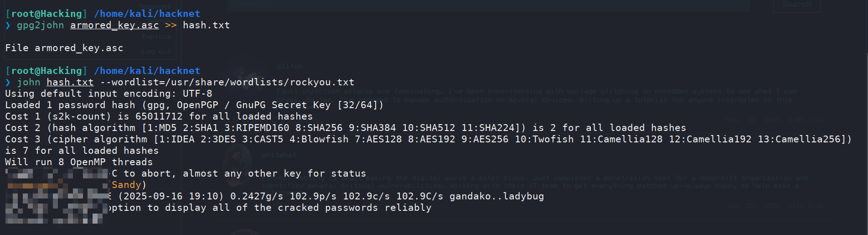Click the faint glitch username behind terminal
Screen dimensions: 868x235
(x=289, y=66)
